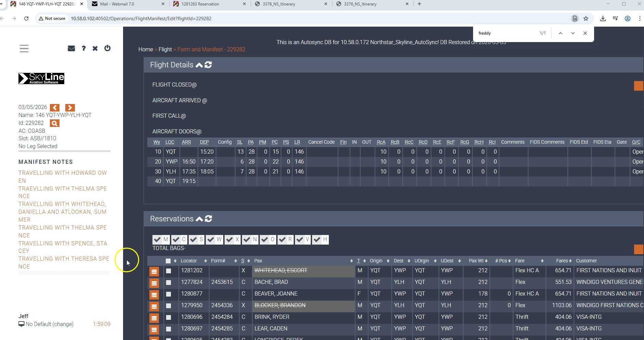
Task: Select checkbox for BACHE, BRAD row
Action: (169, 283)
